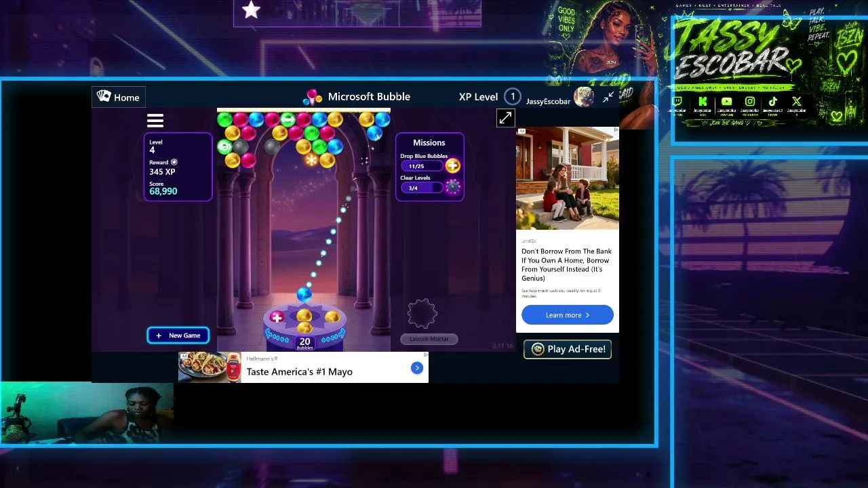Click the spiky Clear Levels reward icon
This screenshot has width=868, height=488.
[x=453, y=187]
